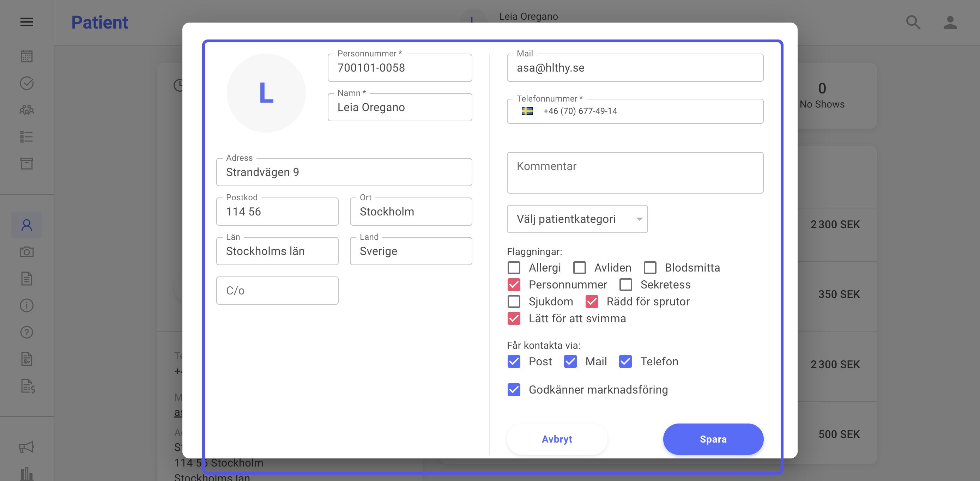
Task: Open the camera photos sidebar icon
Action: (26, 252)
